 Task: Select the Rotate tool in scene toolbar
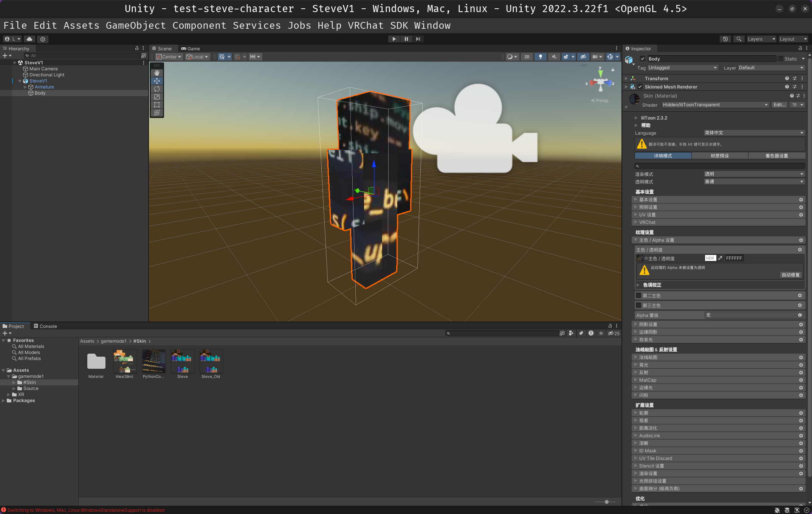[157, 89]
